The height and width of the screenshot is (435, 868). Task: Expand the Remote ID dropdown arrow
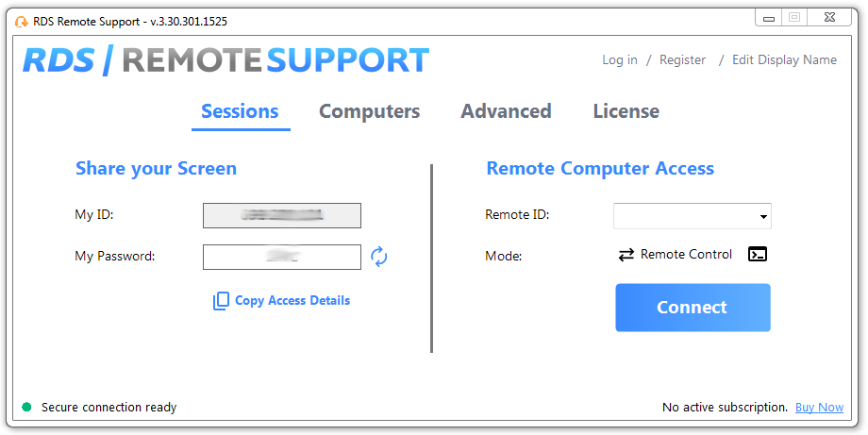pyautogui.click(x=762, y=217)
